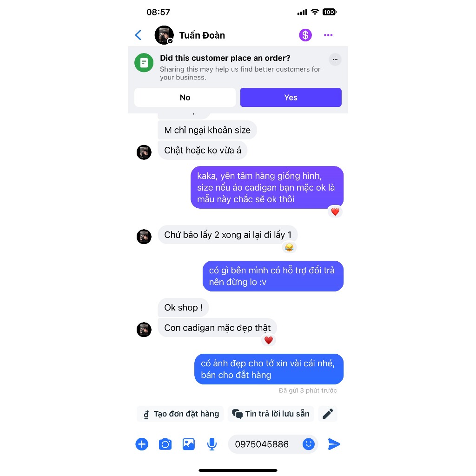476x476 pixels.
Task: Select Tin trả lời lưu sẵn option
Action: [271, 414]
